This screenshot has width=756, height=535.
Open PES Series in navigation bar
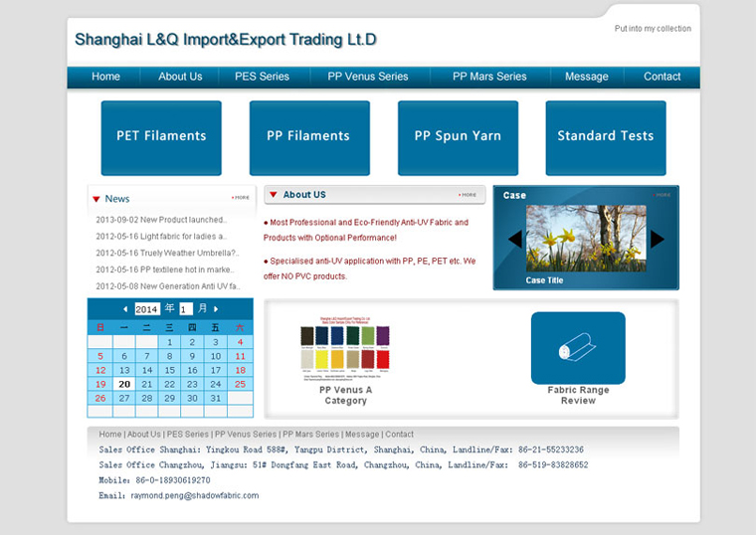(x=262, y=77)
